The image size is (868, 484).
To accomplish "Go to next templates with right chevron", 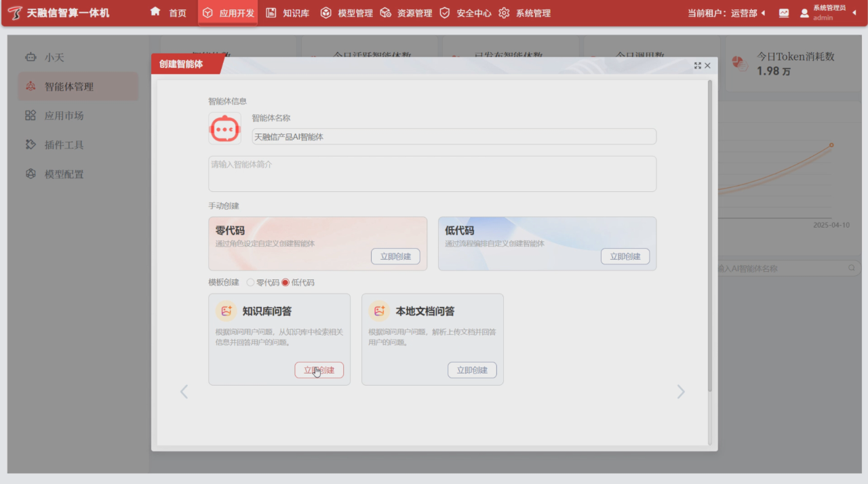I will pos(681,392).
